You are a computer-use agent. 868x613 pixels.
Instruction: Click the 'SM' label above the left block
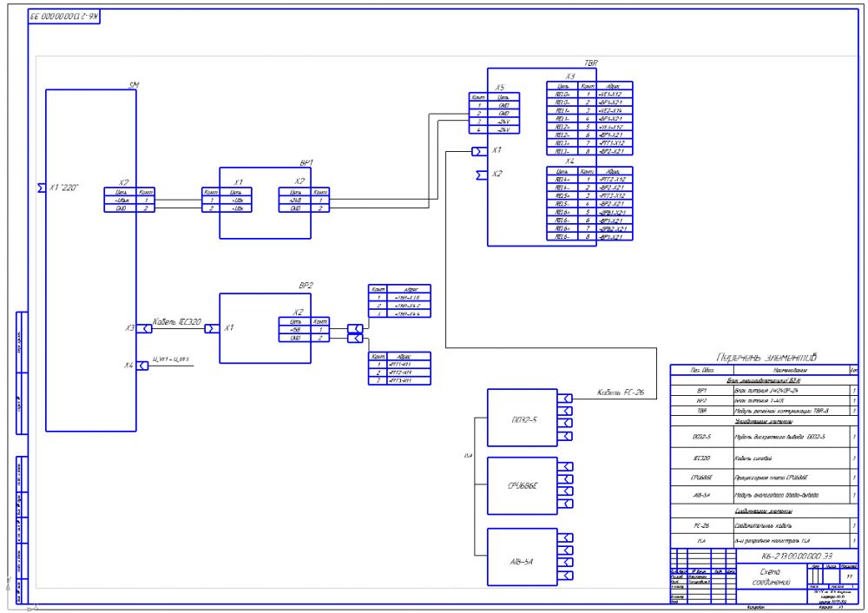(134, 85)
